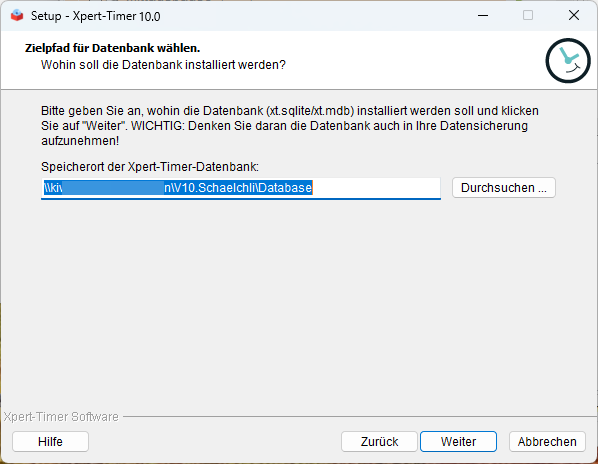
Task: Click the Xpert-Timer clock logo
Action: [568, 61]
